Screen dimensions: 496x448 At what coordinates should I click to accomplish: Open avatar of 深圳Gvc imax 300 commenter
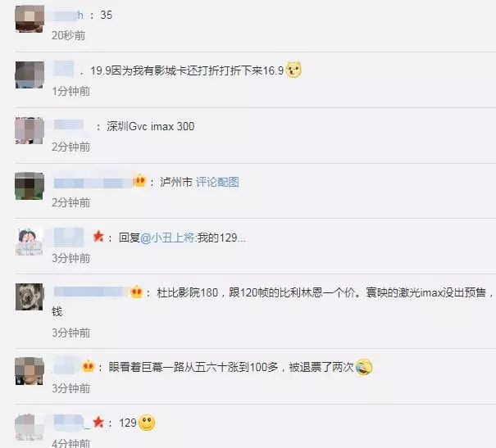coord(29,130)
